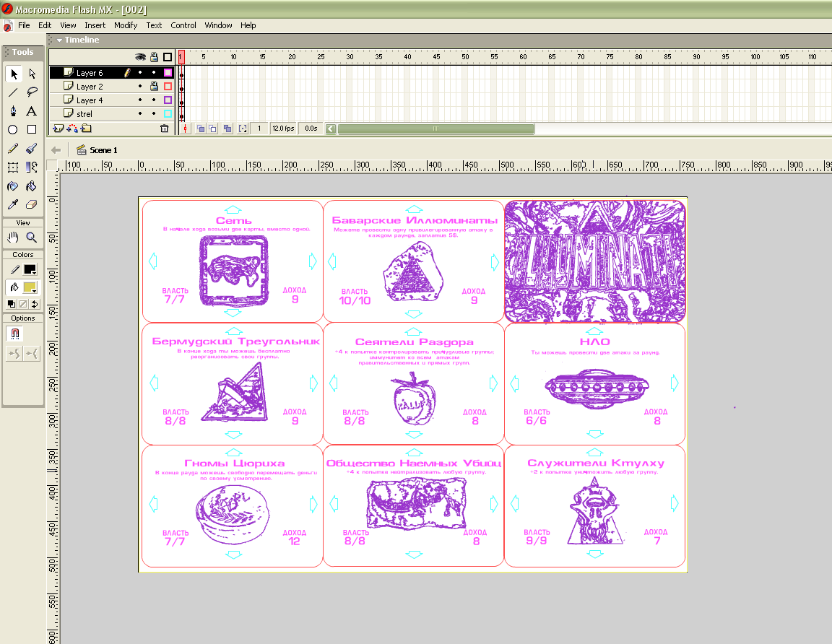Activate the Text tool
The width and height of the screenshot is (832, 644).
pyautogui.click(x=32, y=111)
